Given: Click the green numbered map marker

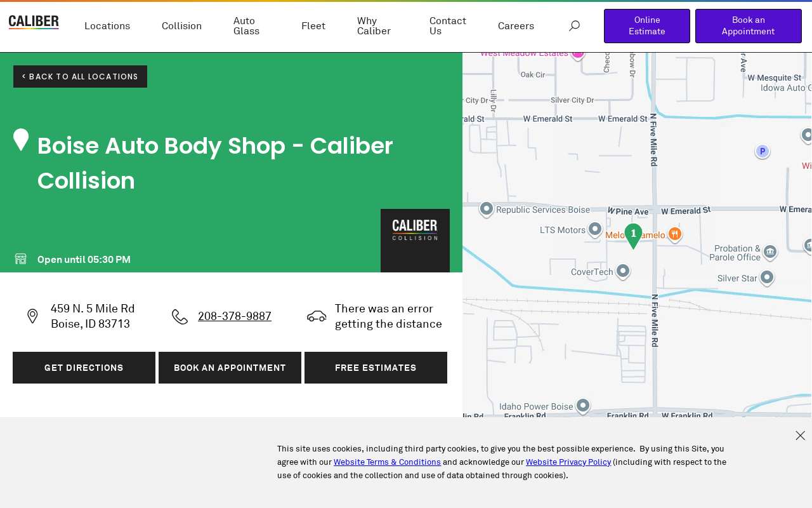Looking at the screenshot, I should (x=633, y=236).
